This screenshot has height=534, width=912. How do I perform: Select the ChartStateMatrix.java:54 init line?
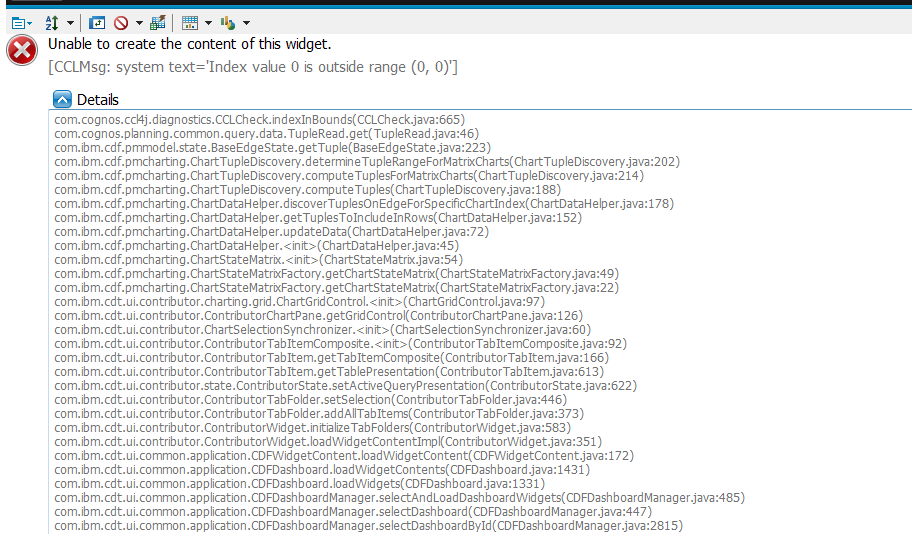click(x=259, y=259)
